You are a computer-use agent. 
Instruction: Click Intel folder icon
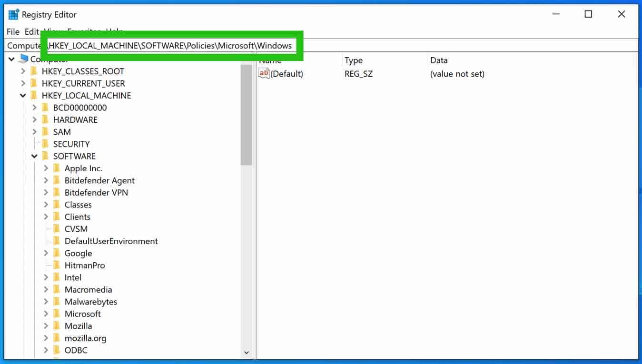click(57, 277)
